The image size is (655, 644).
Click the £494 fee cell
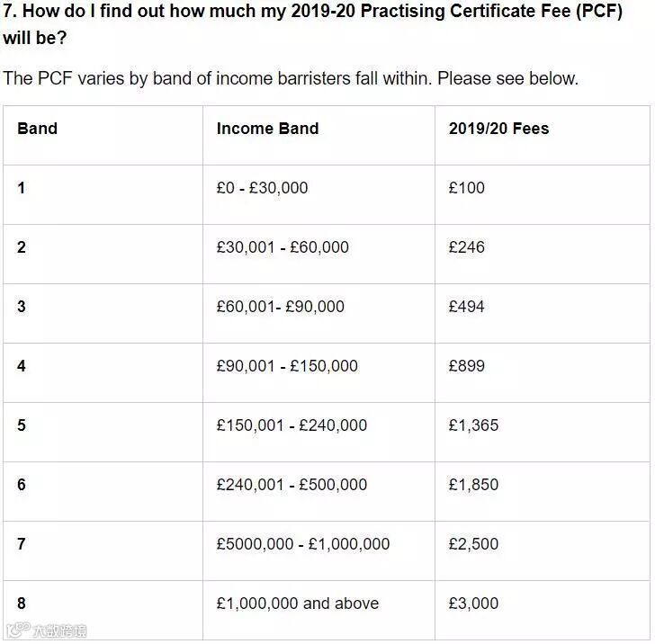click(x=466, y=307)
